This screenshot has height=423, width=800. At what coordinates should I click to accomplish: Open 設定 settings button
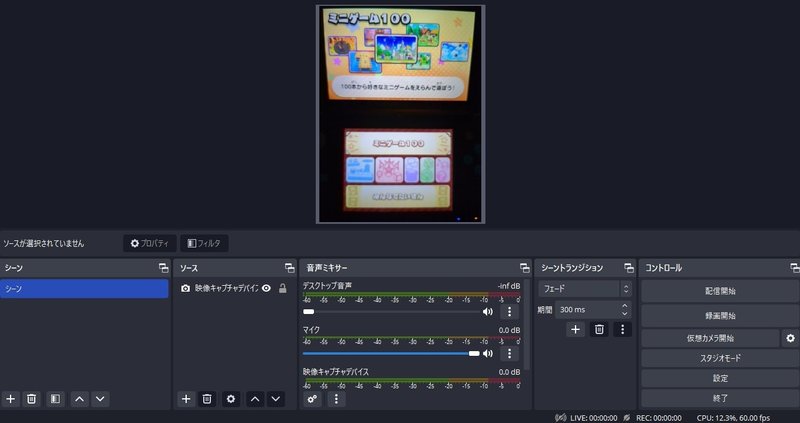click(x=720, y=379)
